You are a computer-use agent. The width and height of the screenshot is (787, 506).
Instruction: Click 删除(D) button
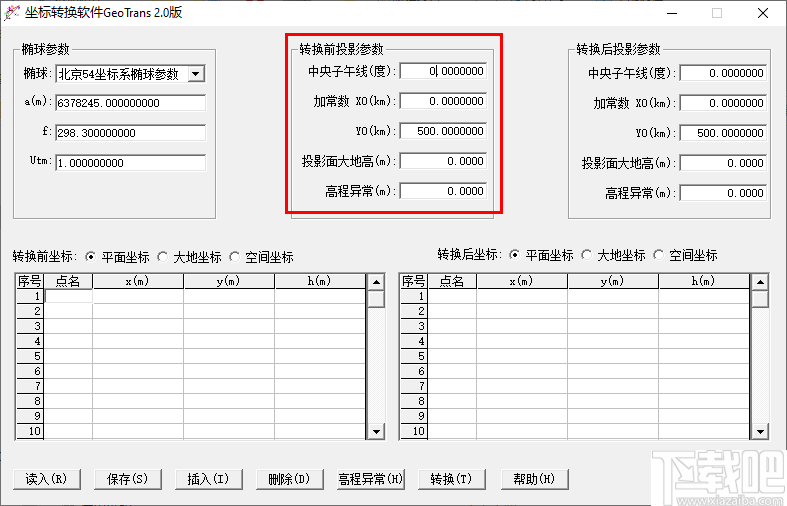290,479
